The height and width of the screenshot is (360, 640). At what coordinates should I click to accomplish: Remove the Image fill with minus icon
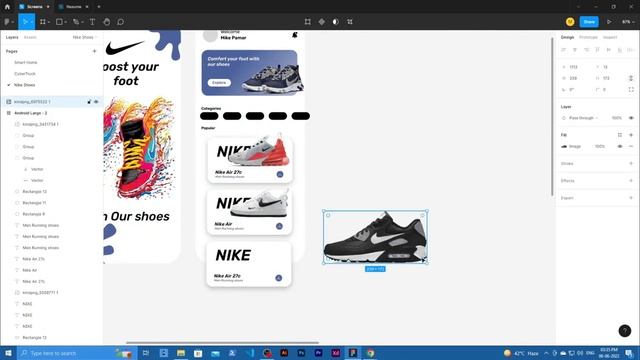point(631,147)
